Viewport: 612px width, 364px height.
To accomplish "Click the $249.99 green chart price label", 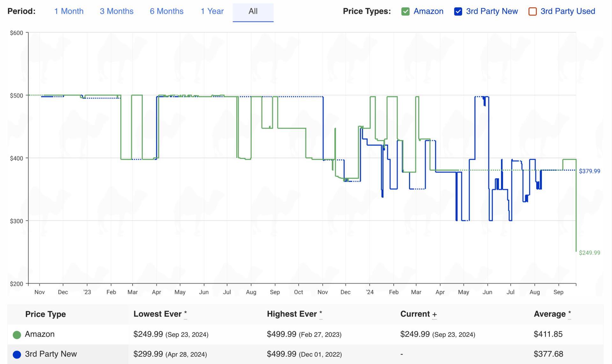I will [x=589, y=253].
